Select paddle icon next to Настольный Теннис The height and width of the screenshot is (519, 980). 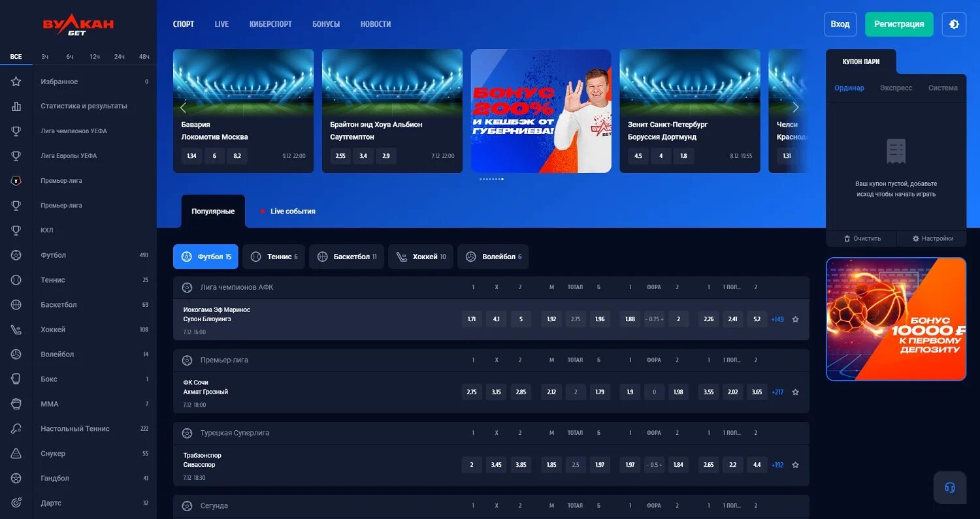[16, 429]
